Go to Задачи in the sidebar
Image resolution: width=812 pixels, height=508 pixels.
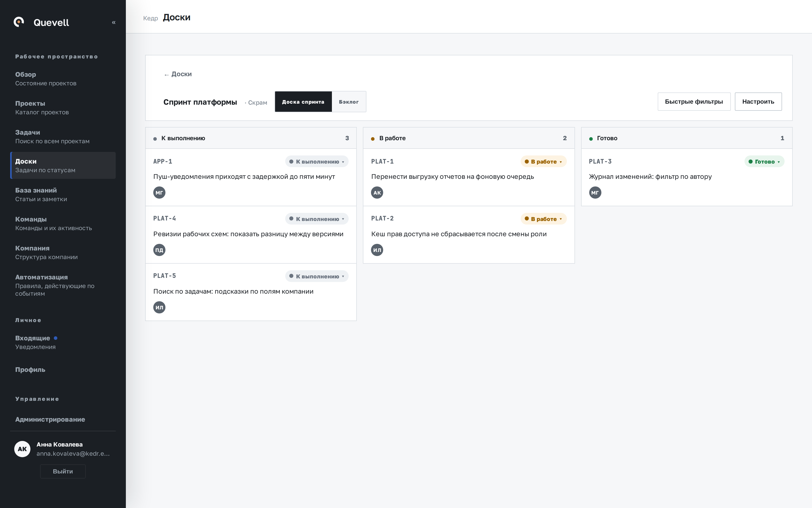point(63,136)
